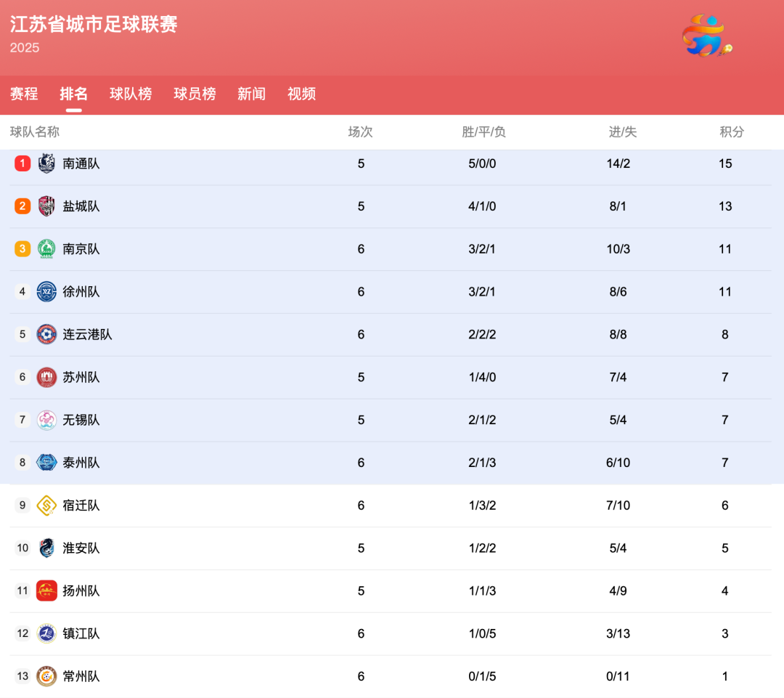Click the Nantong team (南通队) crest icon
The height and width of the screenshot is (698, 784).
click(x=46, y=163)
